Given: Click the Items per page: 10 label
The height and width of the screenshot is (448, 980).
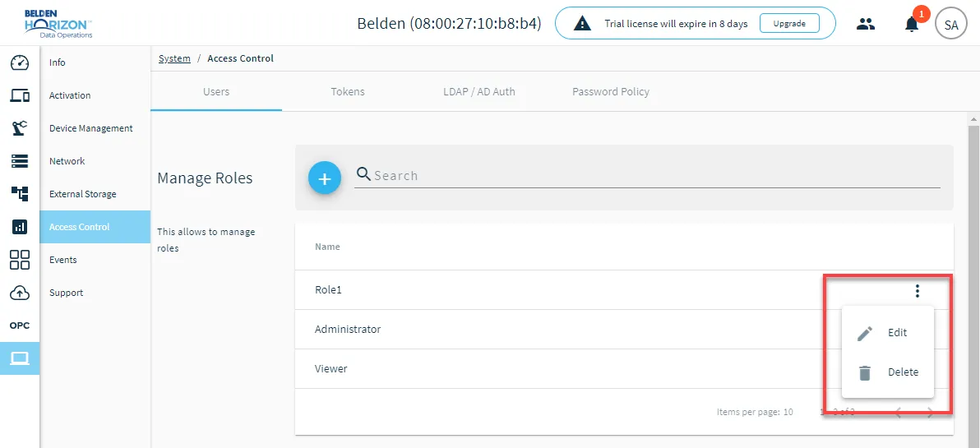Looking at the screenshot, I should coord(755,413).
